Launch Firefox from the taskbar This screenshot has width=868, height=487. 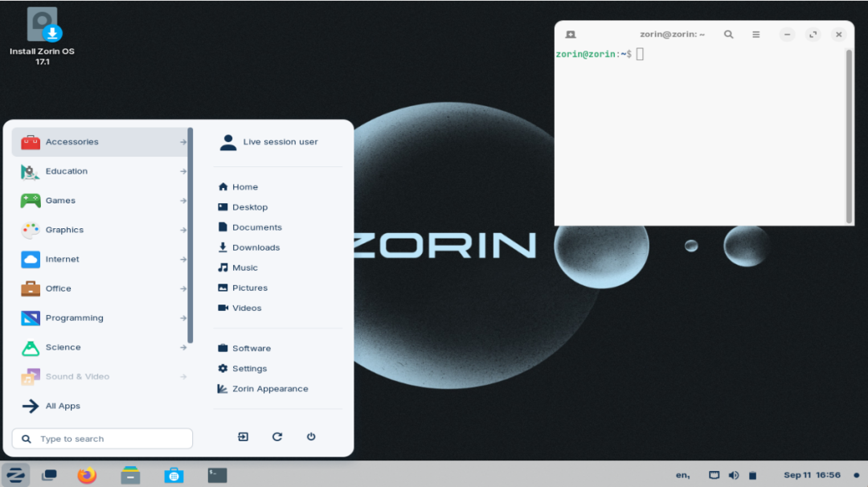coord(87,475)
